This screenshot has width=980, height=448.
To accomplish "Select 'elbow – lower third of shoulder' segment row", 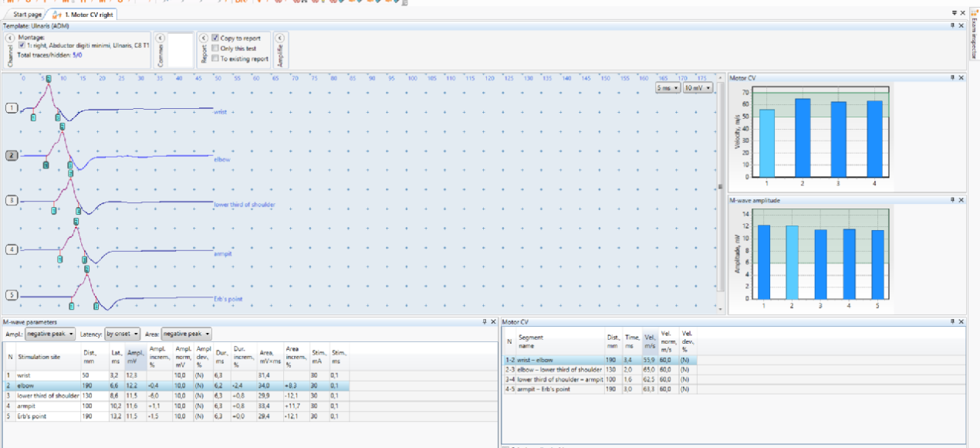I will coord(600,370).
